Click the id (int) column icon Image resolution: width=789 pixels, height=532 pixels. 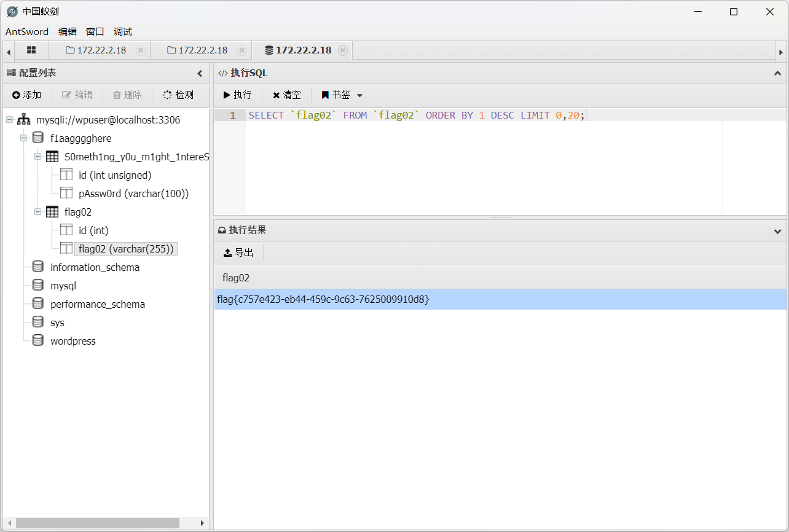click(x=66, y=230)
